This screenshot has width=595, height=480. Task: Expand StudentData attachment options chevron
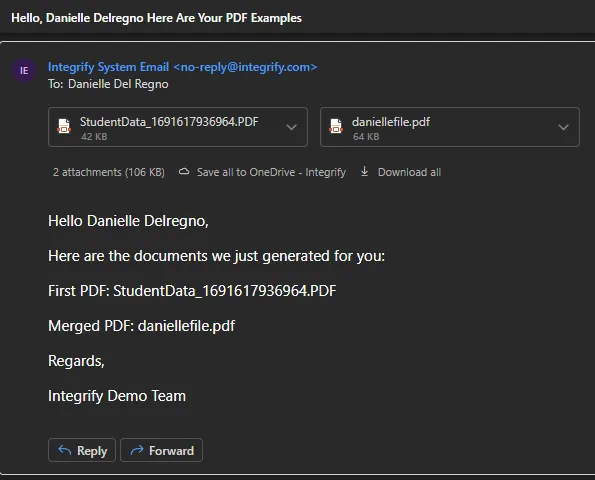click(291, 127)
